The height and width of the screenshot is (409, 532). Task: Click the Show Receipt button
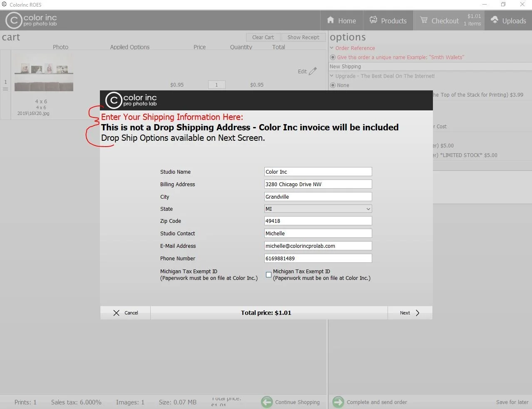[x=303, y=37]
